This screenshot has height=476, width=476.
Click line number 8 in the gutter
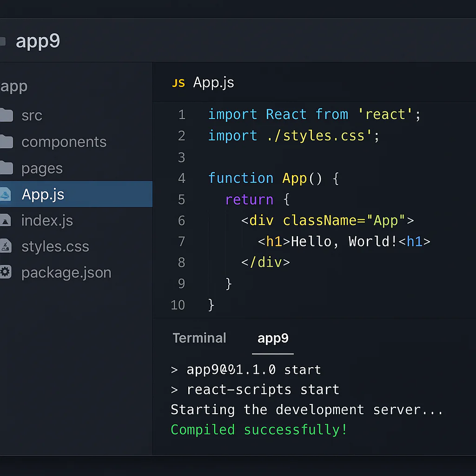(182, 262)
